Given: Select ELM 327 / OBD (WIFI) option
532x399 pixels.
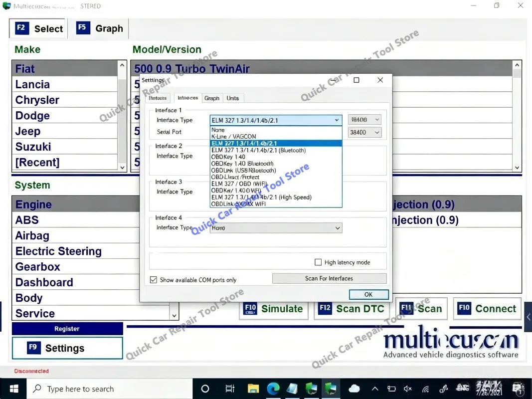Looking at the screenshot, I should pyautogui.click(x=276, y=184).
